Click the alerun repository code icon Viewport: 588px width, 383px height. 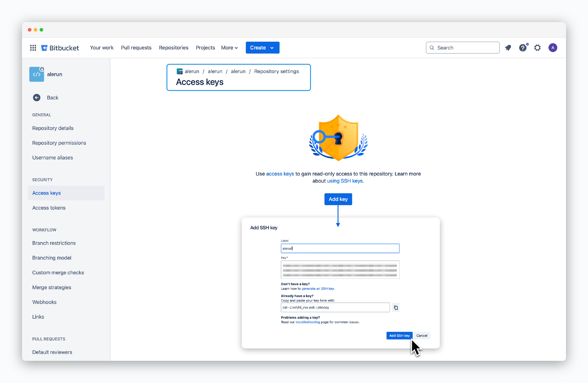coord(37,74)
